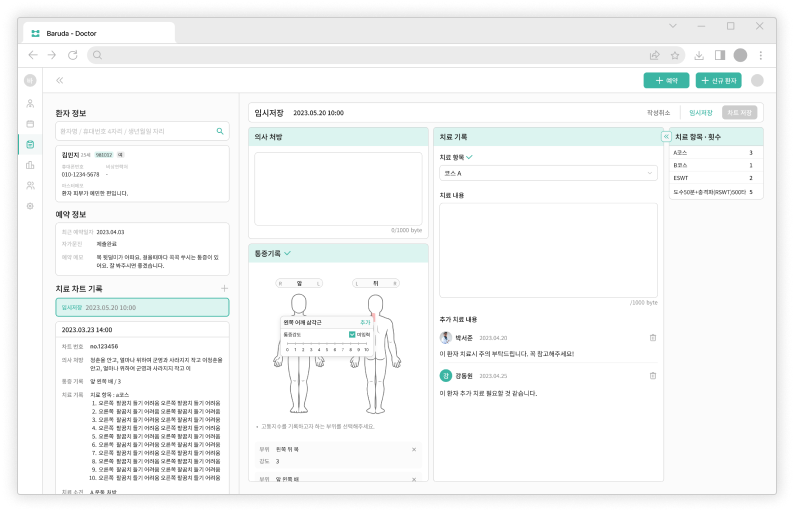Click the browser profile avatar
The image size is (794, 512).
point(740,55)
